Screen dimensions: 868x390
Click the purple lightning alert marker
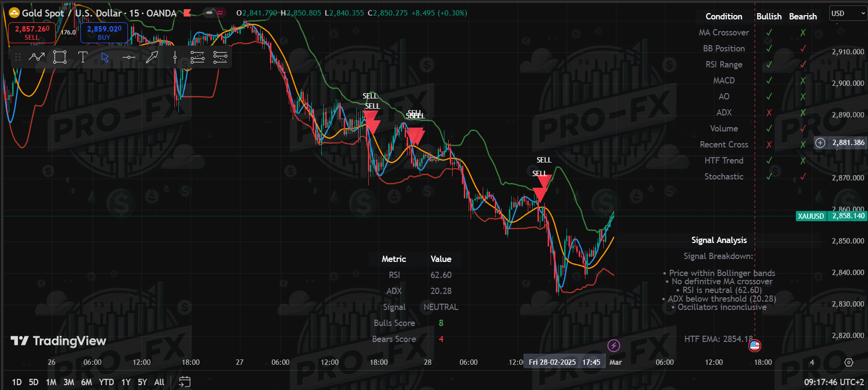click(614, 345)
